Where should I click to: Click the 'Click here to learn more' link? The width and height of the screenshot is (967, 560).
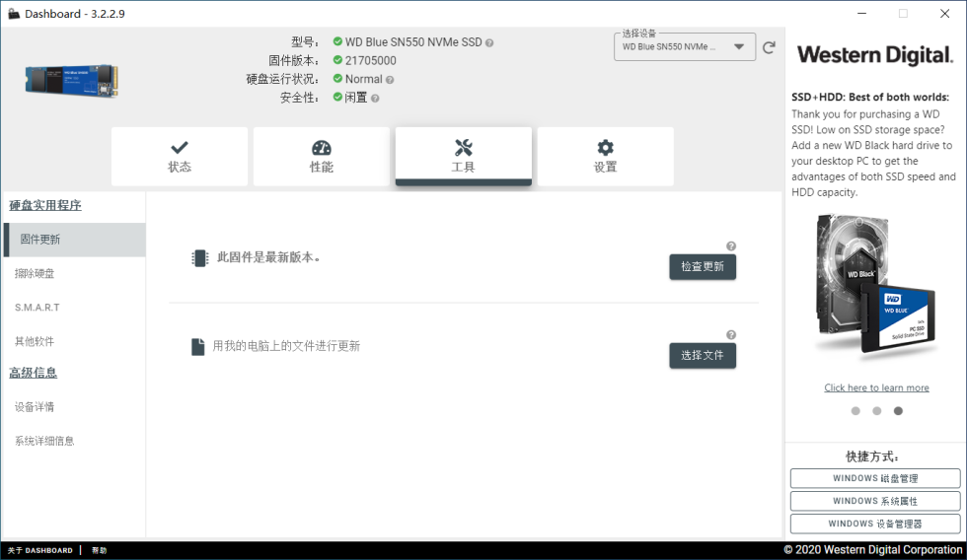pyautogui.click(x=876, y=387)
